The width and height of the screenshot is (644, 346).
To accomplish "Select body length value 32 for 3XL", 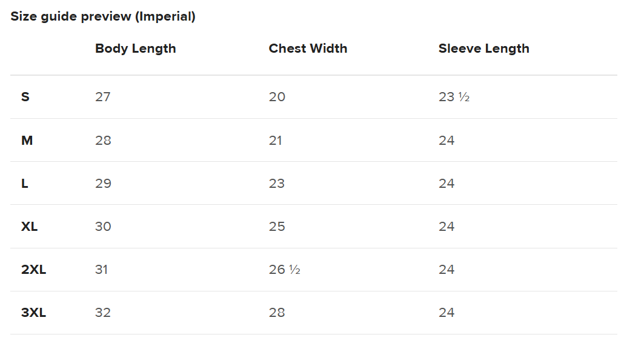I will pyautogui.click(x=103, y=313).
